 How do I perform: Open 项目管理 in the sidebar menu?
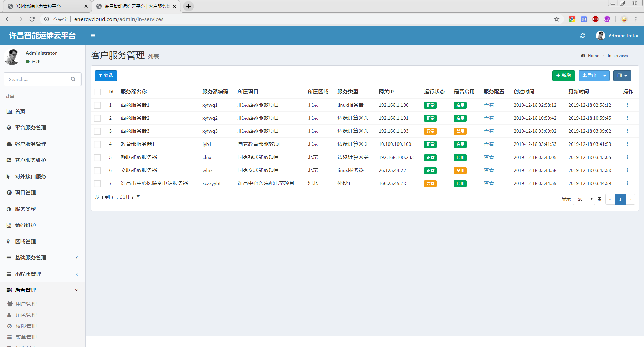(x=25, y=193)
